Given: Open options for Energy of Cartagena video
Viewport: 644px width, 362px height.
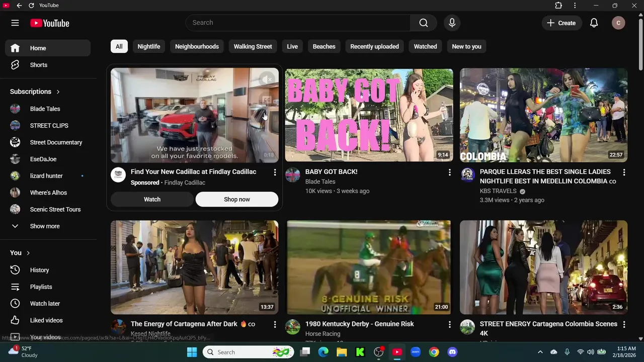Looking at the screenshot, I should [275, 325].
